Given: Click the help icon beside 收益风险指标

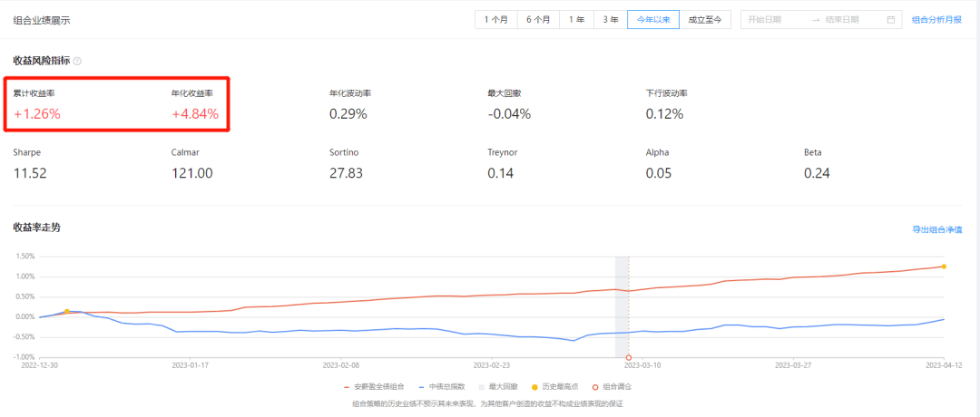Looking at the screenshot, I should [x=77, y=61].
